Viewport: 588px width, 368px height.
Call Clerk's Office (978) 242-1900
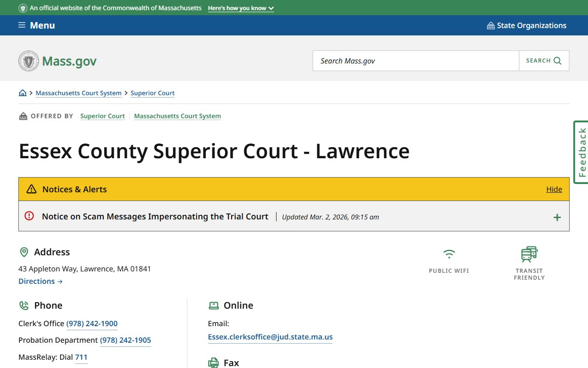[92, 323]
